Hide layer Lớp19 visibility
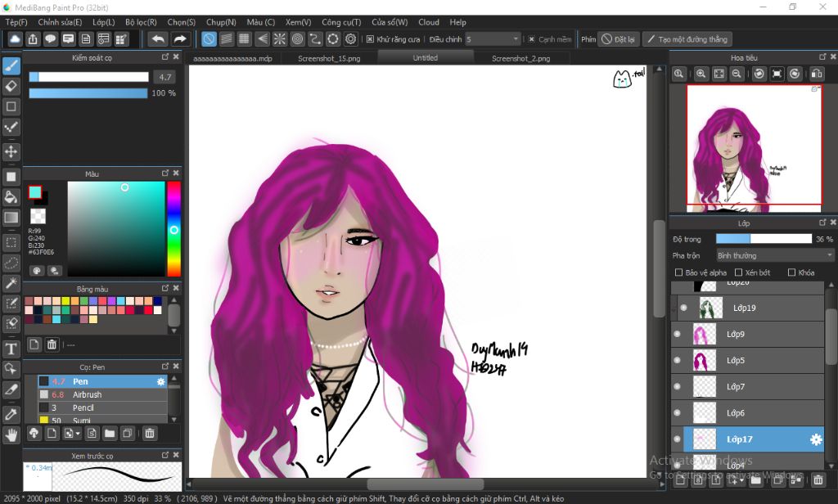 683,308
